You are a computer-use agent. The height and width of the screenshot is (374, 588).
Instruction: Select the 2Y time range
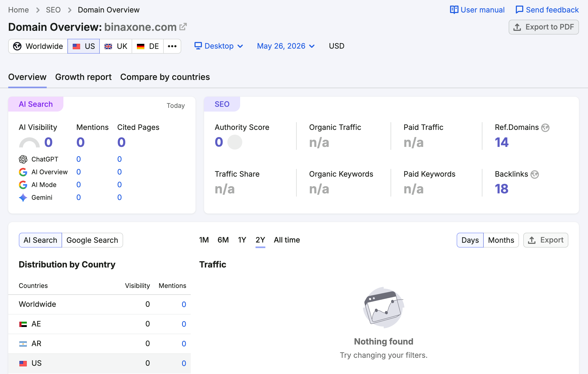[x=260, y=240]
